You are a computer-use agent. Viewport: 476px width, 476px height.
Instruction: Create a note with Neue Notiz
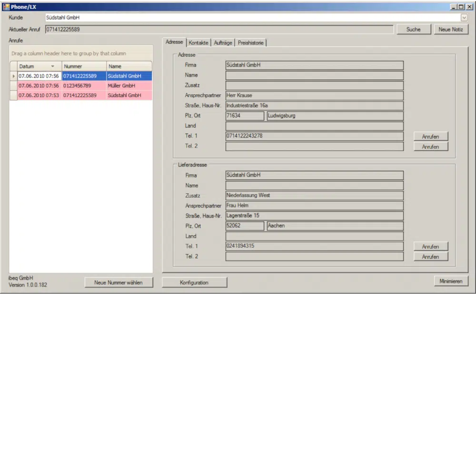[451, 30]
